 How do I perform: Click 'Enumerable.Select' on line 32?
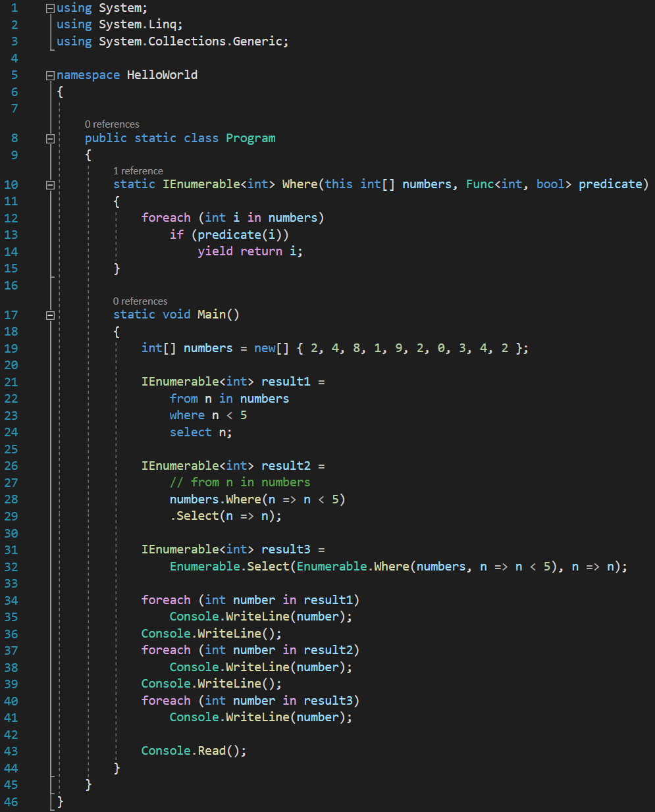tap(229, 567)
